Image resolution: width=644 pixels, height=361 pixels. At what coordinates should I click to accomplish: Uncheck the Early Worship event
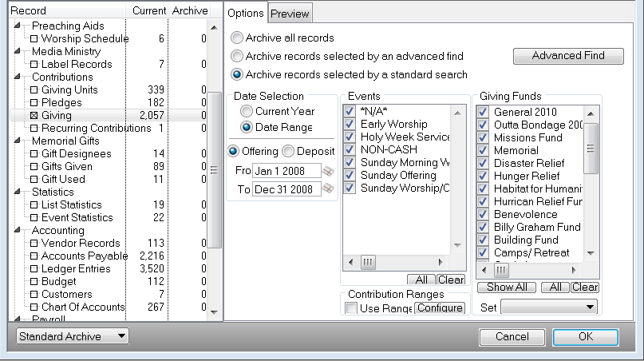tap(349, 125)
